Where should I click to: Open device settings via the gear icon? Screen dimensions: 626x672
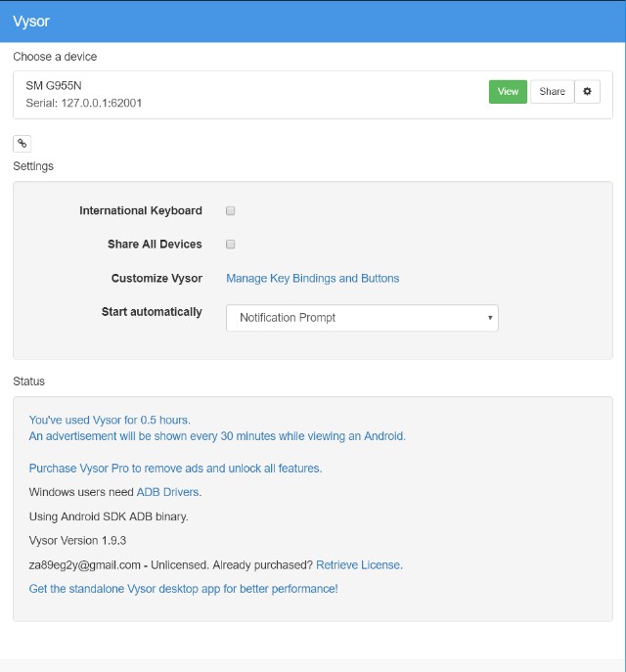[587, 91]
